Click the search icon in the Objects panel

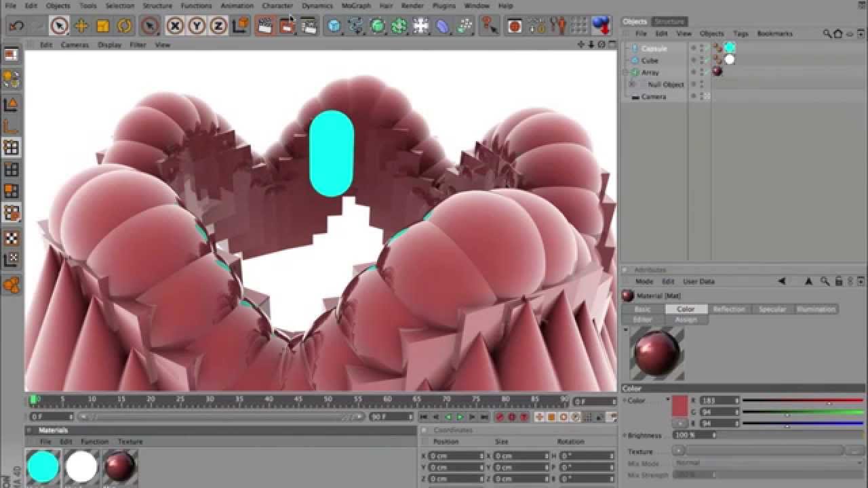pos(827,33)
